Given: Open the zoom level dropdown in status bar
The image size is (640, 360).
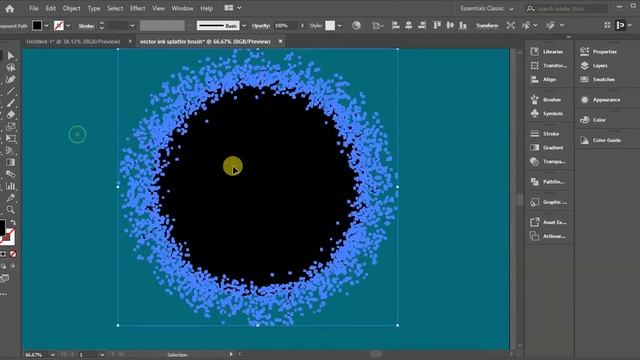Looking at the screenshot, I should click(53, 355).
